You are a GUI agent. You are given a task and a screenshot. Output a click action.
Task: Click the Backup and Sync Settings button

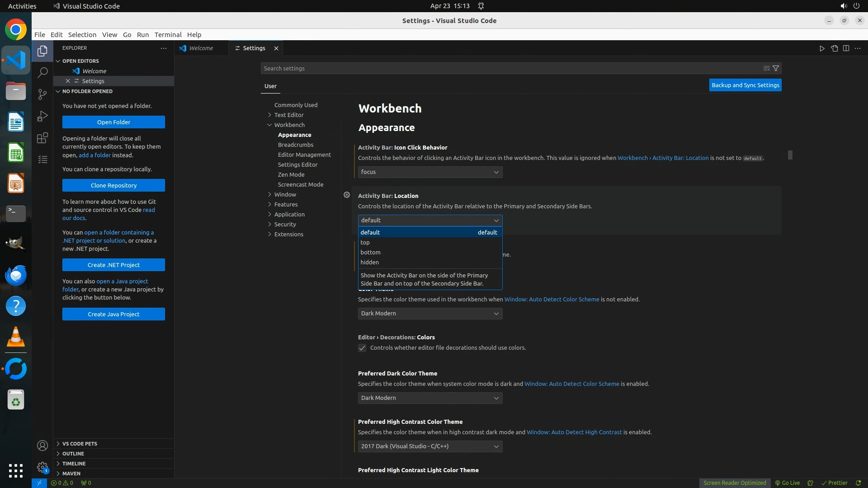(x=745, y=85)
